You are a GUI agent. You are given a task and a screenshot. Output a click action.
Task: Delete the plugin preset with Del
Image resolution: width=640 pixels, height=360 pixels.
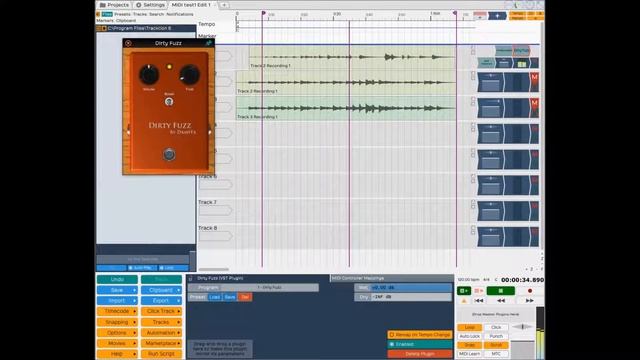coord(245,297)
